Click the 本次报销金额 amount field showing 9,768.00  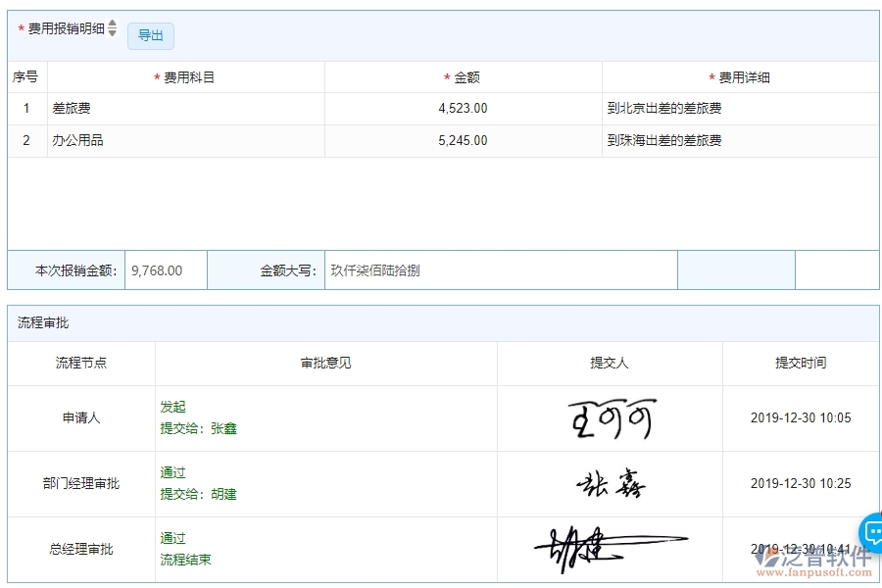[x=165, y=270]
